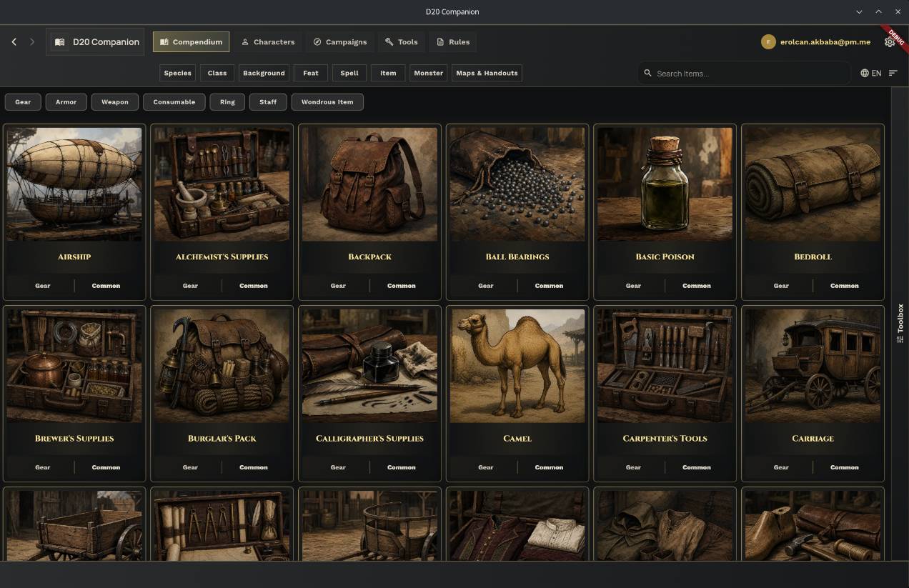Switch to the Characters tab
This screenshot has height=588, width=909.
(268, 42)
